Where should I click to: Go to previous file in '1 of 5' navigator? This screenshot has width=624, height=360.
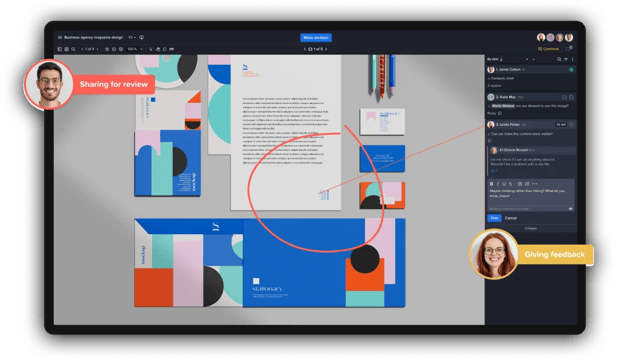point(305,49)
